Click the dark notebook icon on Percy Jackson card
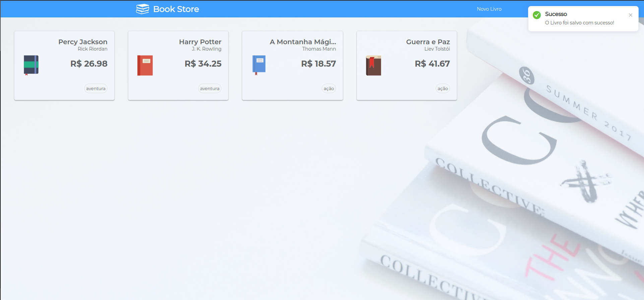The height and width of the screenshot is (300, 644). coord(31,65)
